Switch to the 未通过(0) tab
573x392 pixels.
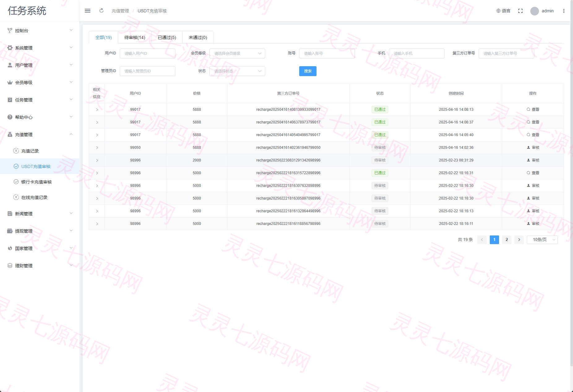pos(198,37)
